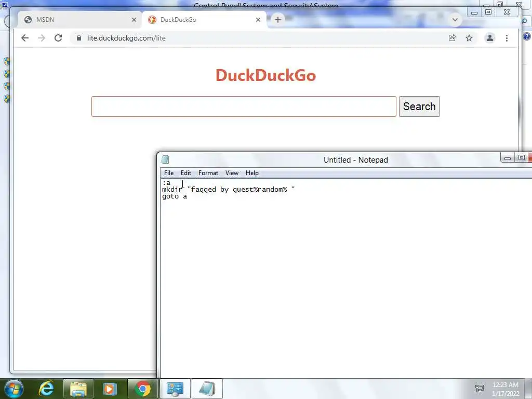Screen dimensions: 532x399
Task: Click the ':a' label line in Notepad
Action: pyautogui.click(x=166, y=183)
